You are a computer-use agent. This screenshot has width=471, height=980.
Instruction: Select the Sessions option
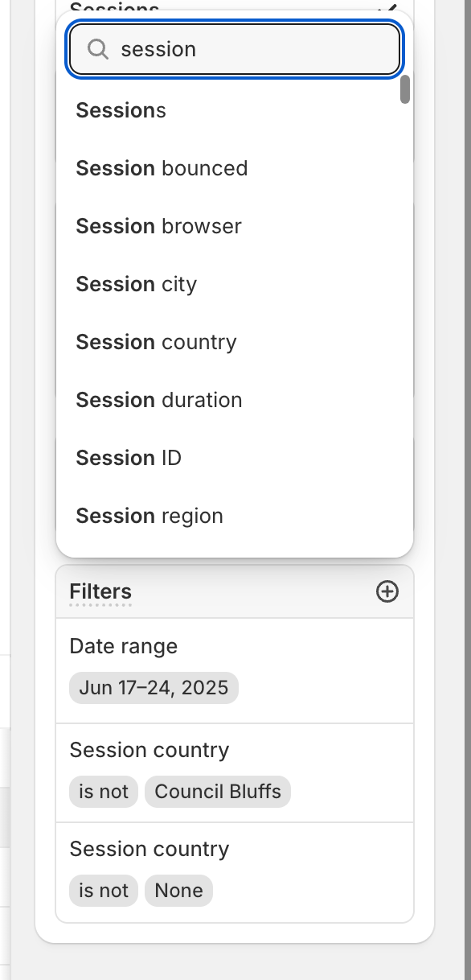235,110
